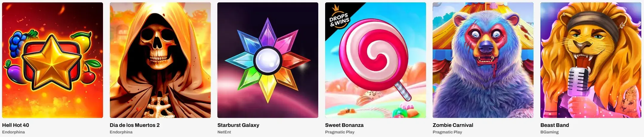Click Pragmatic Play under Sweet Bonanza

pyautogui.click(x=340, y=132)
